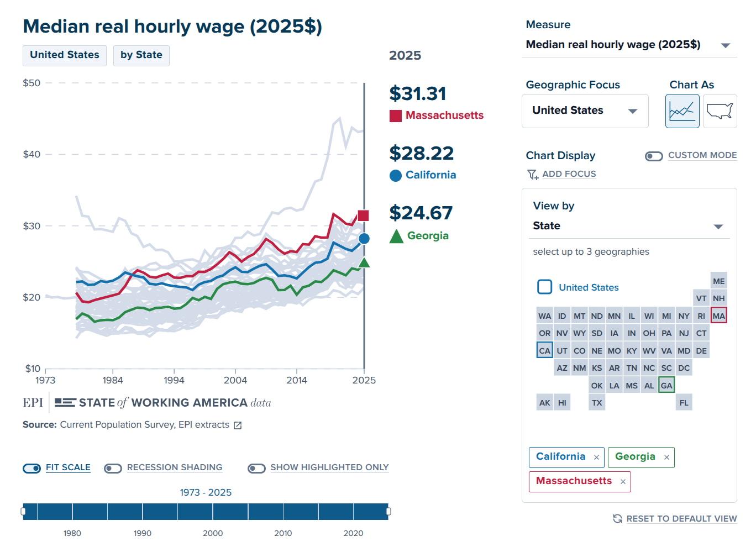Toggle Show Highlighted Only switch
This screenshot has height=552, width=756.
pos(256,469)
